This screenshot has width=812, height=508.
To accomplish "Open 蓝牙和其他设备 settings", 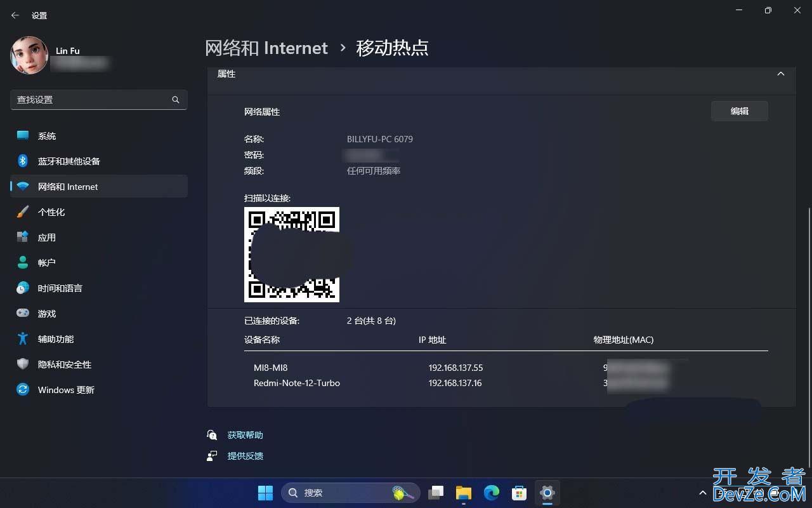I will click(x=99, y=161).
